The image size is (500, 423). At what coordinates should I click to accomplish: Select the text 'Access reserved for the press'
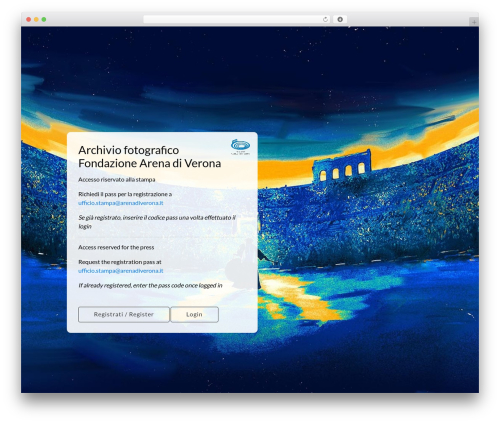click(x=116, y=247)
